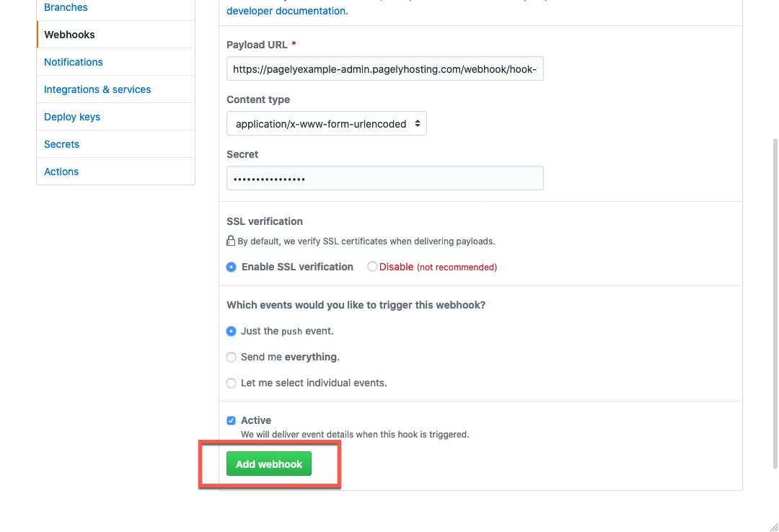Screen dimensions: 779x532
Task: Click the Payload URL field
Action: (384, 69)
